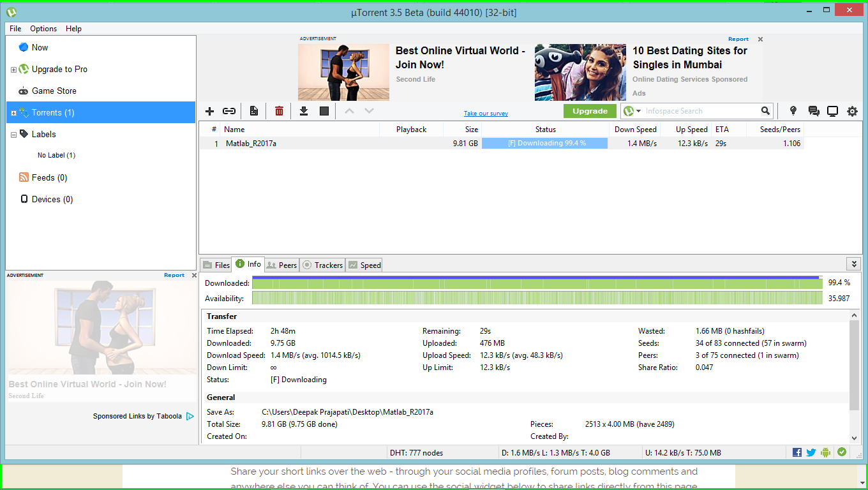Click the remote monitor icon
This screenshot has height=490, width=868.
click(832, 111)
